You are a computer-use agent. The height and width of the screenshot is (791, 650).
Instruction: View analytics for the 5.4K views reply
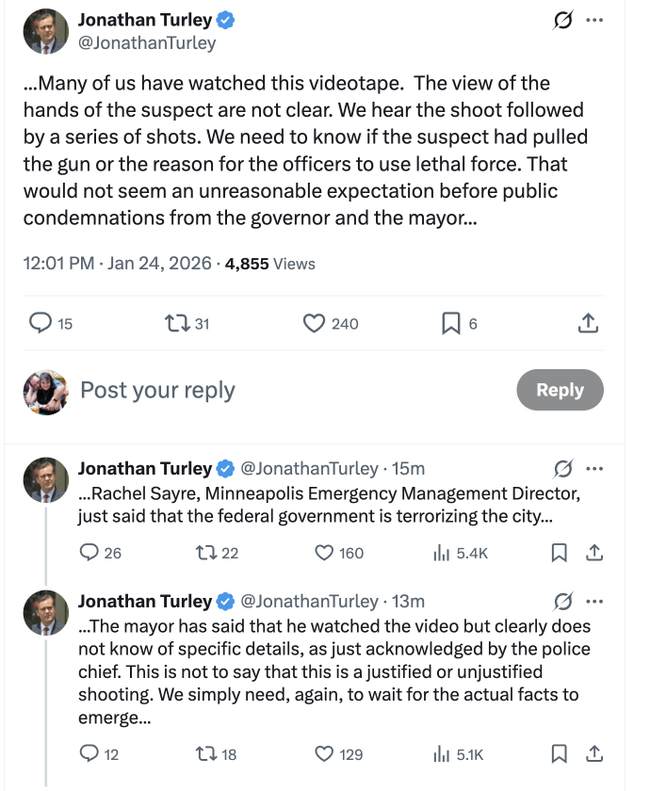point(441,552)
